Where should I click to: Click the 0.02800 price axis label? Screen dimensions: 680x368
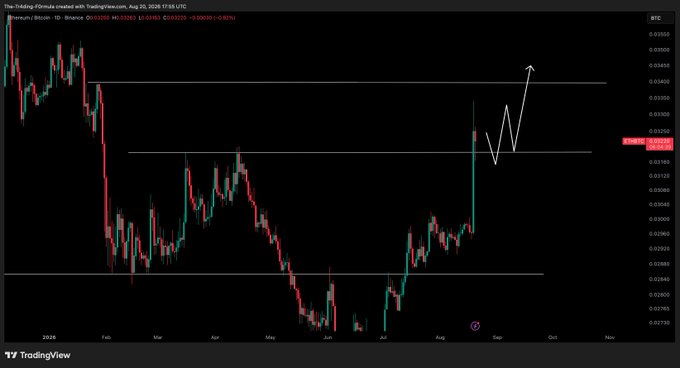pos(660,294)
